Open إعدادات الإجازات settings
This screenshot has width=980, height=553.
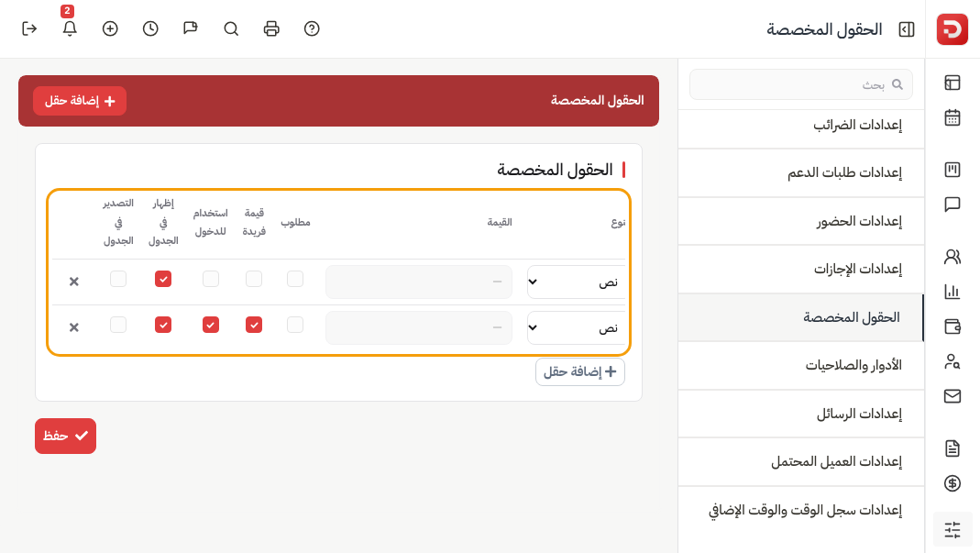click(801, 269)
